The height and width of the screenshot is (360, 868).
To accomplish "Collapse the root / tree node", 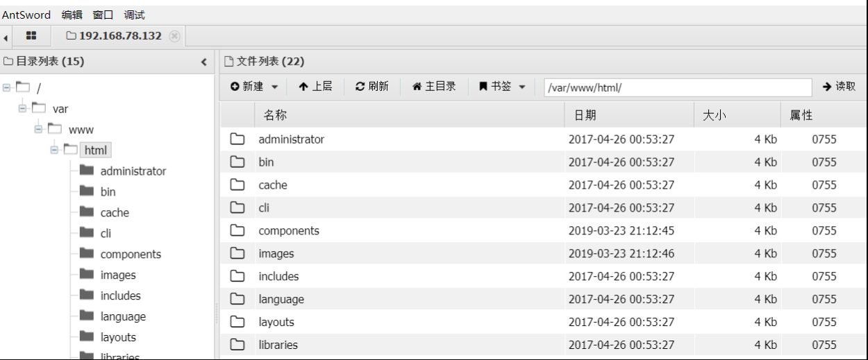I will tap(7, 87).
